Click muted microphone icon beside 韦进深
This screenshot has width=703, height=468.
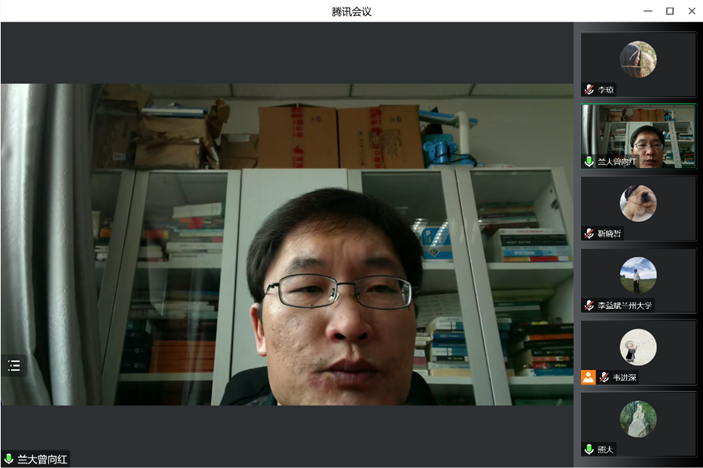tap(604, 377)
